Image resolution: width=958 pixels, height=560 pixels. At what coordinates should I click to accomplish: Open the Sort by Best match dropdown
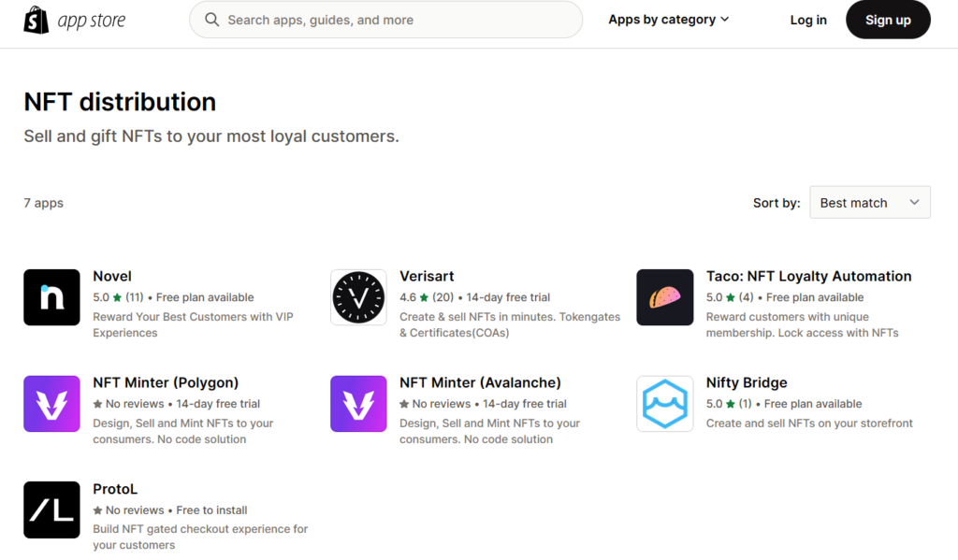click(870, 202)
